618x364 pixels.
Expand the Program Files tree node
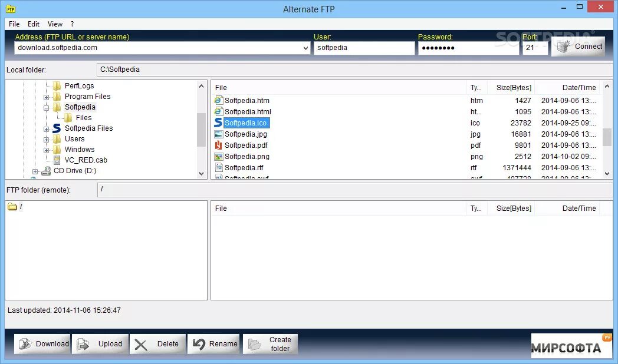[46, 97]
